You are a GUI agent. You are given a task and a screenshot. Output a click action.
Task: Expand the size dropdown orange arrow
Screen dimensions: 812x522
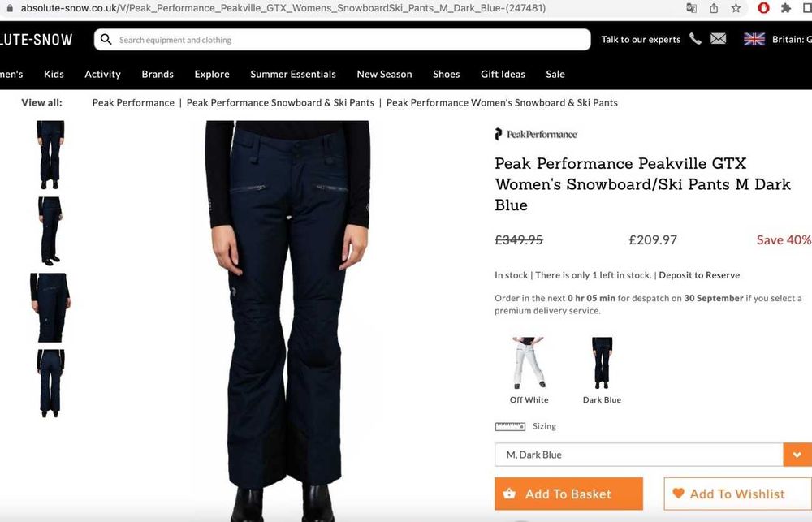click(x=797, y=455)
